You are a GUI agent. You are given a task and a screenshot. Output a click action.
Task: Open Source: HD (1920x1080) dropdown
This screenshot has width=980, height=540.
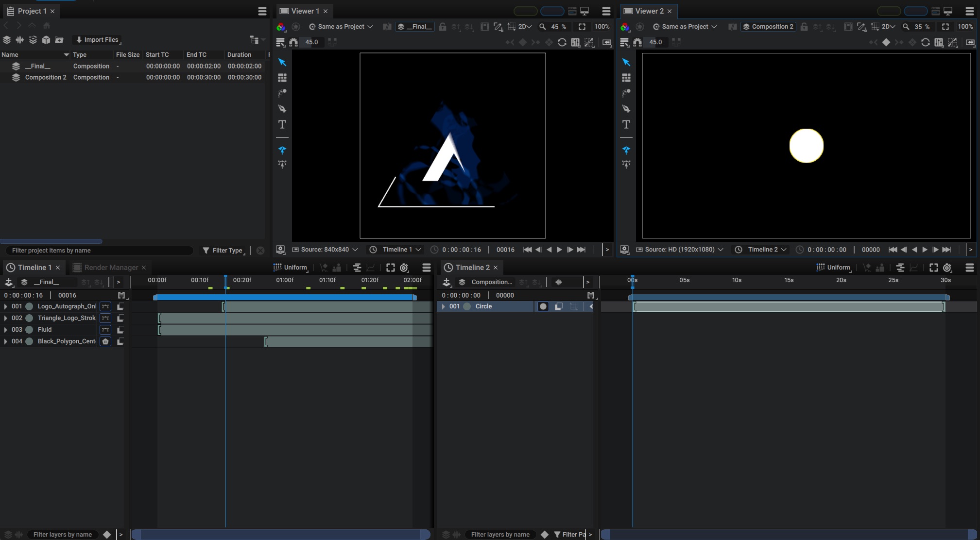pos(680,250)
